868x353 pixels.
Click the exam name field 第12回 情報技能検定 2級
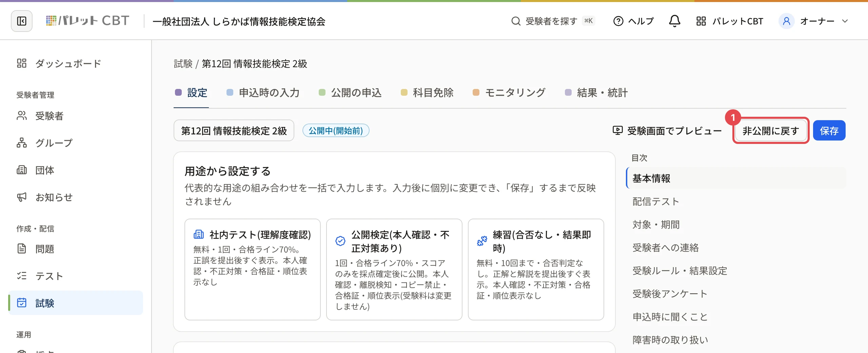(x=234, y=131)
